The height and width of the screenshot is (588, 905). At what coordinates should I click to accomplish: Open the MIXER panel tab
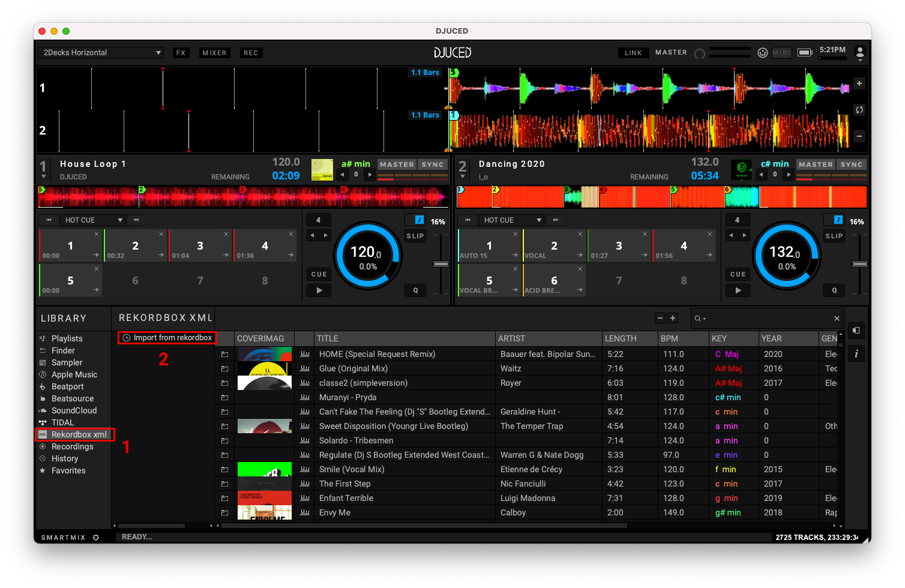tap(214, 53)
